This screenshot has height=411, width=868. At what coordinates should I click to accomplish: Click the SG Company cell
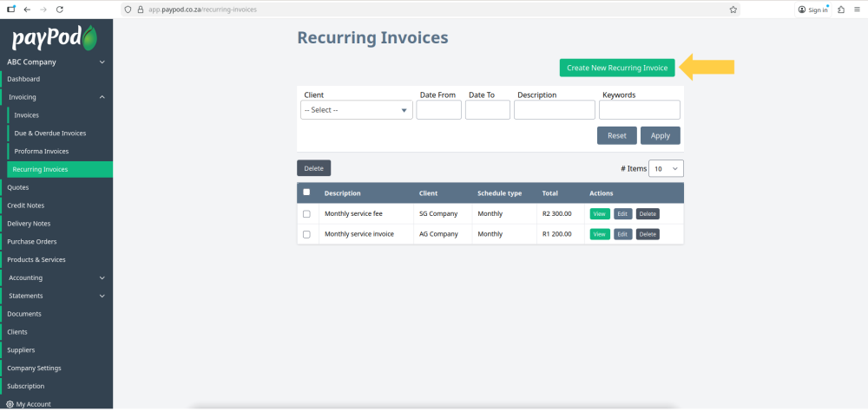(438, 213)
